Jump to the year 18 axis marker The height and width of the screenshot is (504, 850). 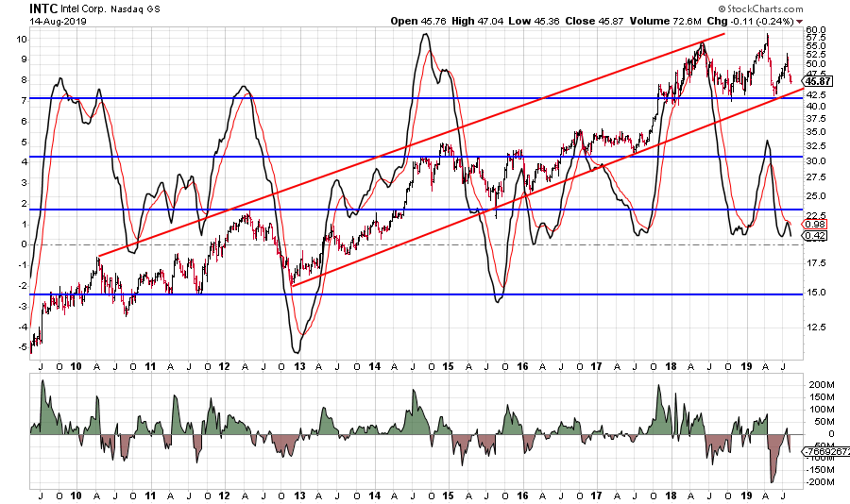(671, 365)
